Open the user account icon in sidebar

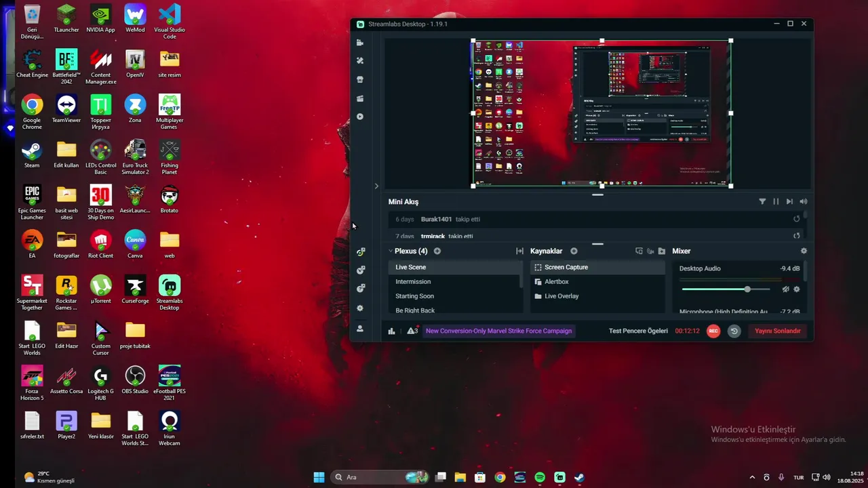click(360, 329)
